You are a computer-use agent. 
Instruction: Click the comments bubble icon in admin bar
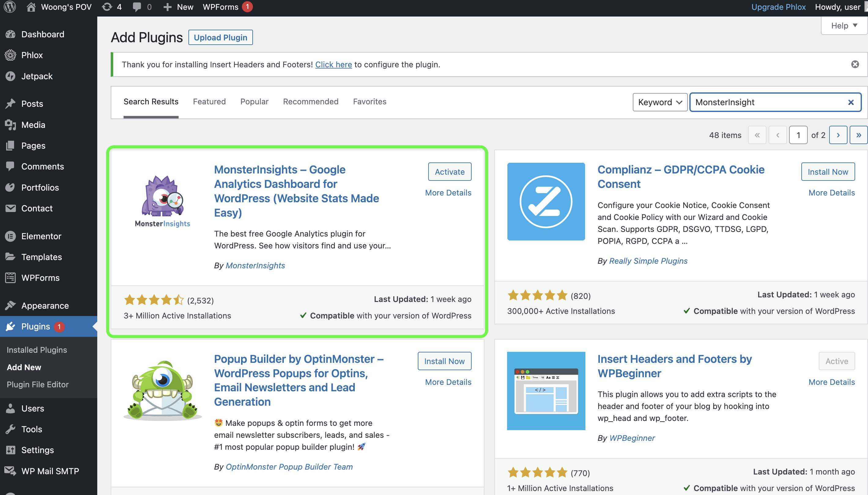tap(137, 7)
